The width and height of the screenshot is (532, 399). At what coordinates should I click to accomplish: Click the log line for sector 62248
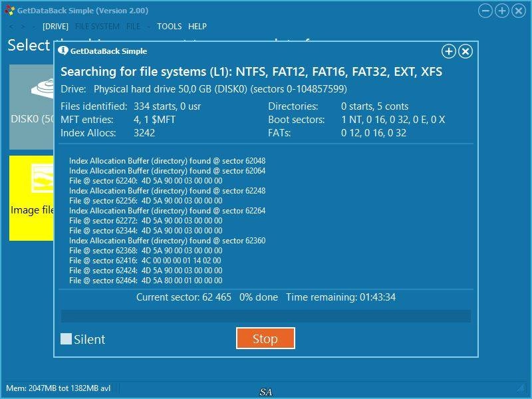(x=168, y=191)
